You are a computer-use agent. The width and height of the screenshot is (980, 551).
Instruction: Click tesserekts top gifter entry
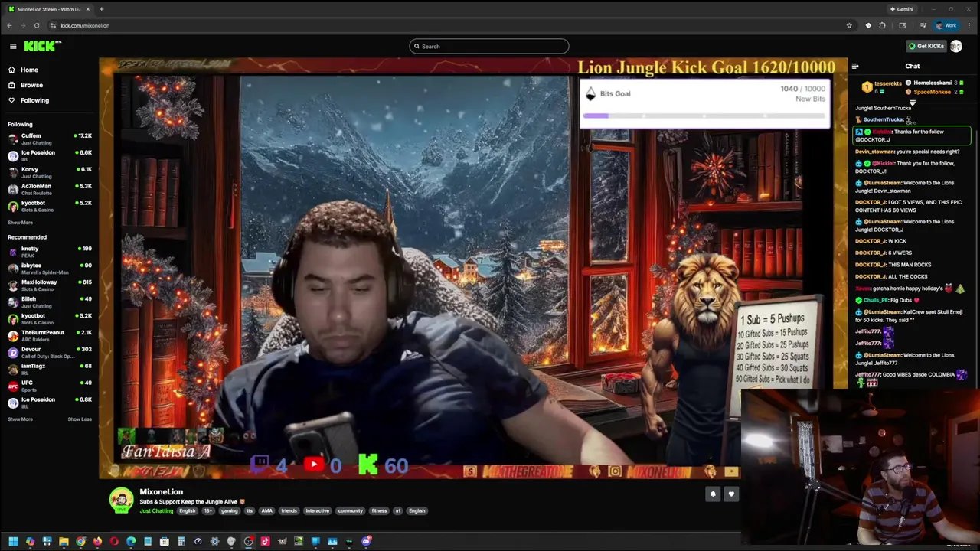tap(881, 86)
